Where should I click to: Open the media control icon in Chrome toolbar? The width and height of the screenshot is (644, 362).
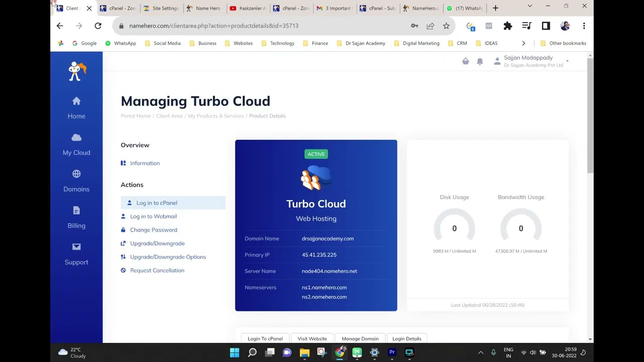[527, 26]
